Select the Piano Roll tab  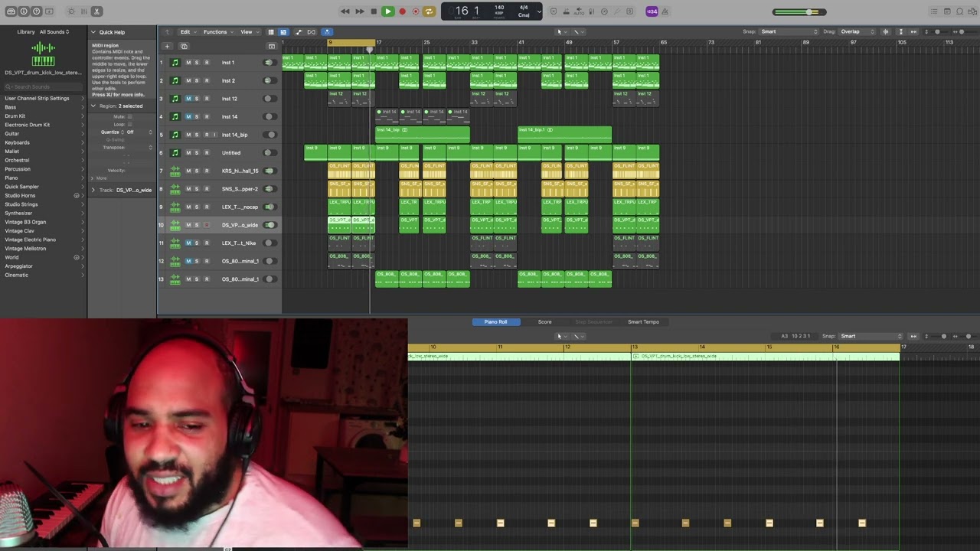pyautogui.click(x=495, y=321)
